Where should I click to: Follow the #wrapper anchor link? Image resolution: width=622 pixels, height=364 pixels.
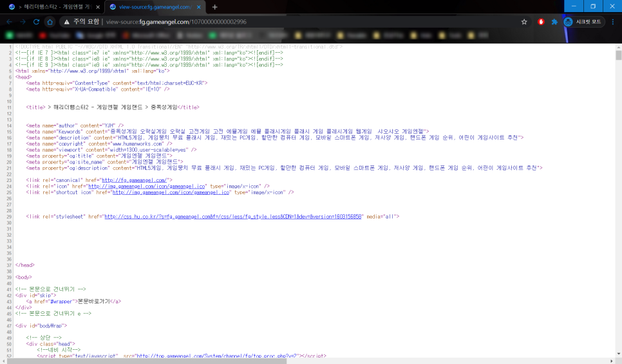coord(62,302)
